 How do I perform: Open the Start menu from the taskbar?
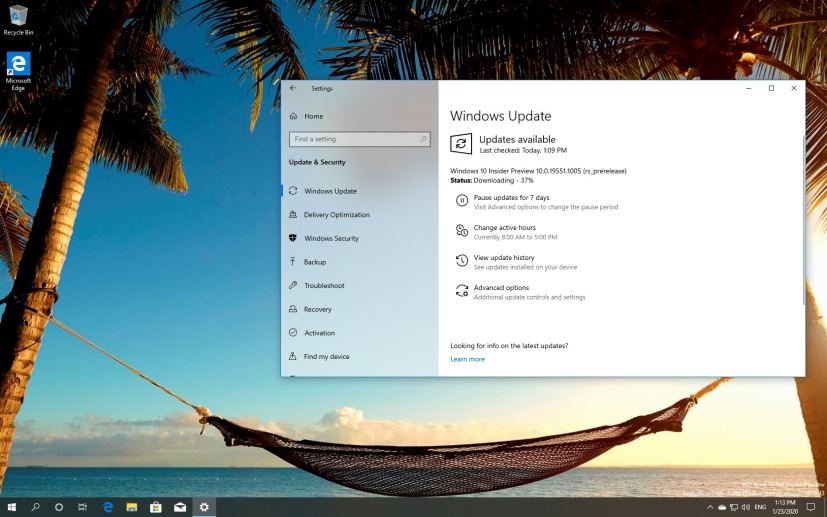pyautogui.click(x=11, y=507)
